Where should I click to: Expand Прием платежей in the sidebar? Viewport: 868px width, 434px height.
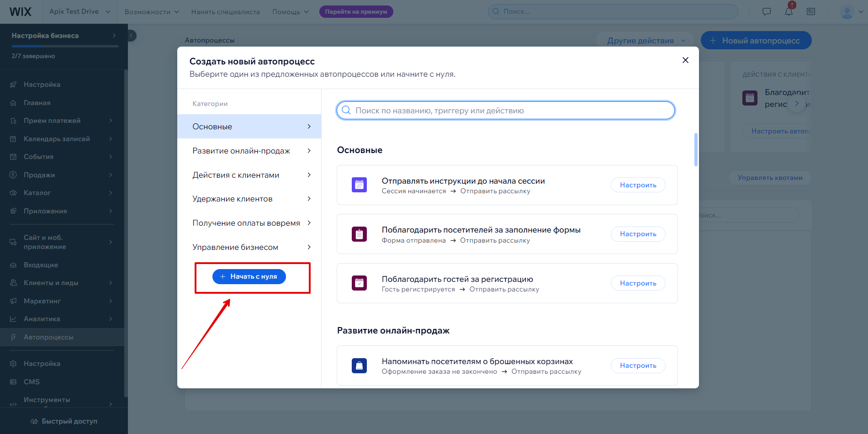point(62,121)
